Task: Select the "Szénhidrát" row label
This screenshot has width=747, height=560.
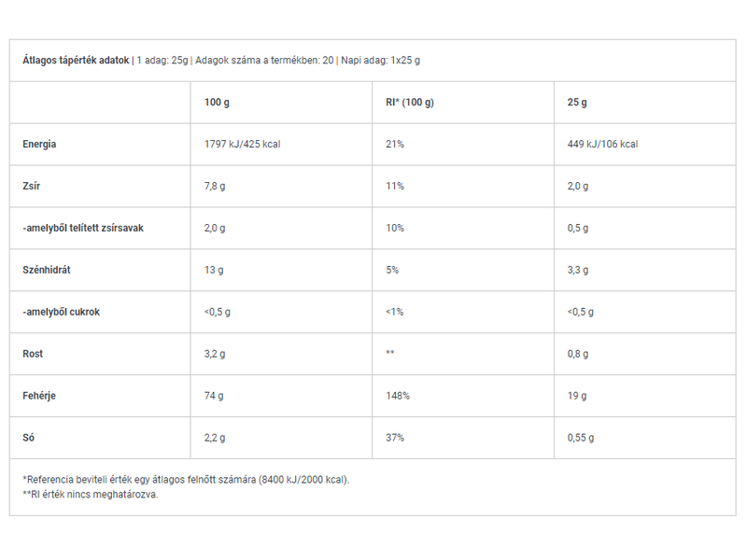Action: pyautogui.click(x=47, y=270)
